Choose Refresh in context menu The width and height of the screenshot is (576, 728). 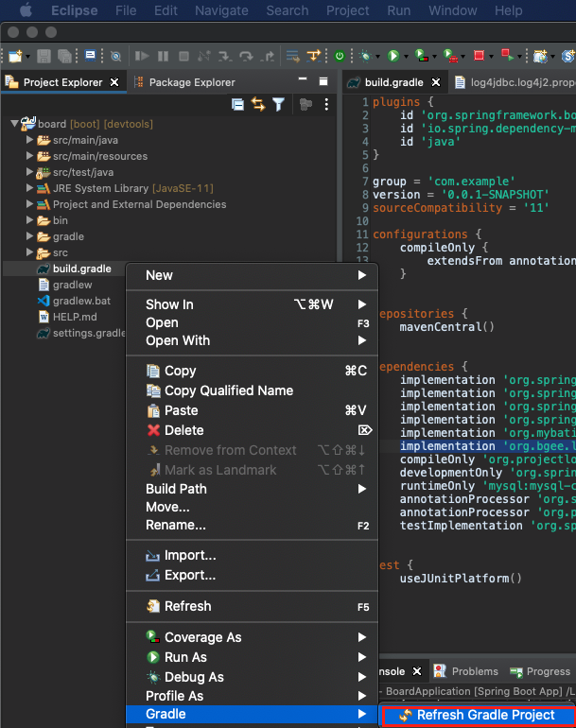253,606
